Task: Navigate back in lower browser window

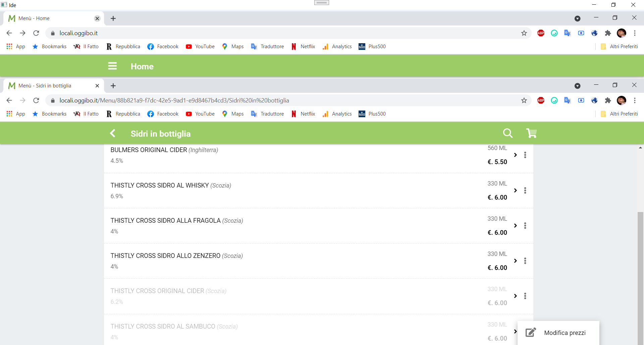Action: pyautogui.click(x=9, y=100)
